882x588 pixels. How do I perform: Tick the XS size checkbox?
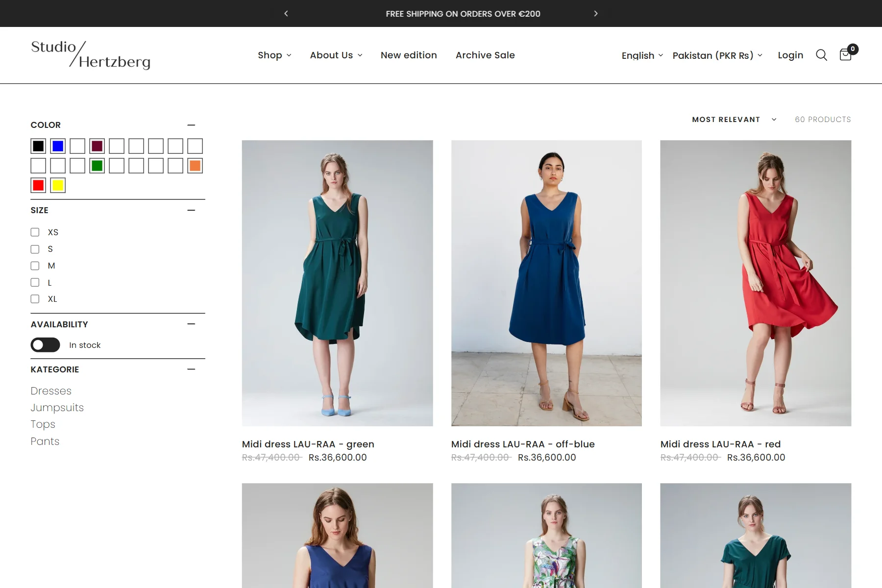[x=35, y=232]
